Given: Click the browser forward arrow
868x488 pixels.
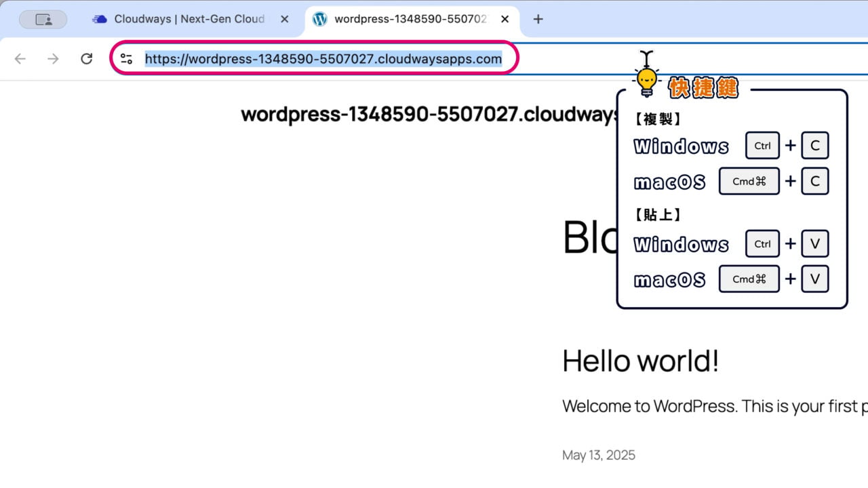Looking at the screenshot, I should tap(53, 58).
